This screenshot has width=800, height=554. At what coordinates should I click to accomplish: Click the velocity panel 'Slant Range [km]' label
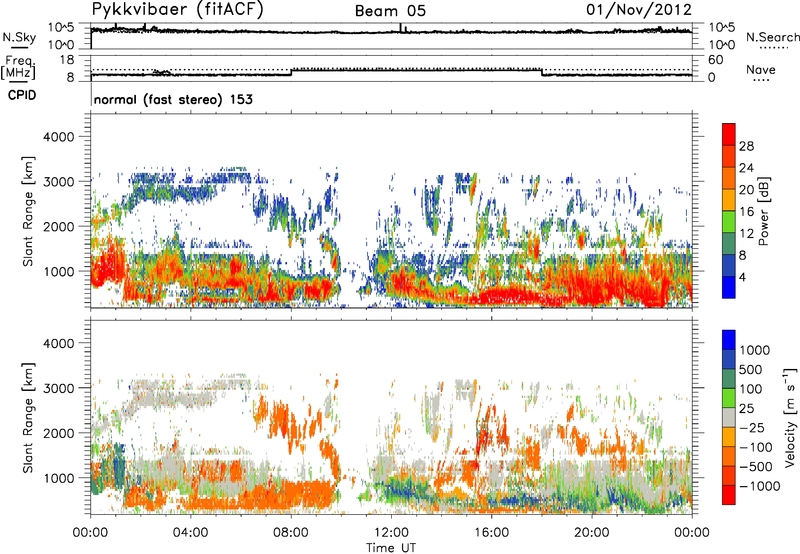28,417
